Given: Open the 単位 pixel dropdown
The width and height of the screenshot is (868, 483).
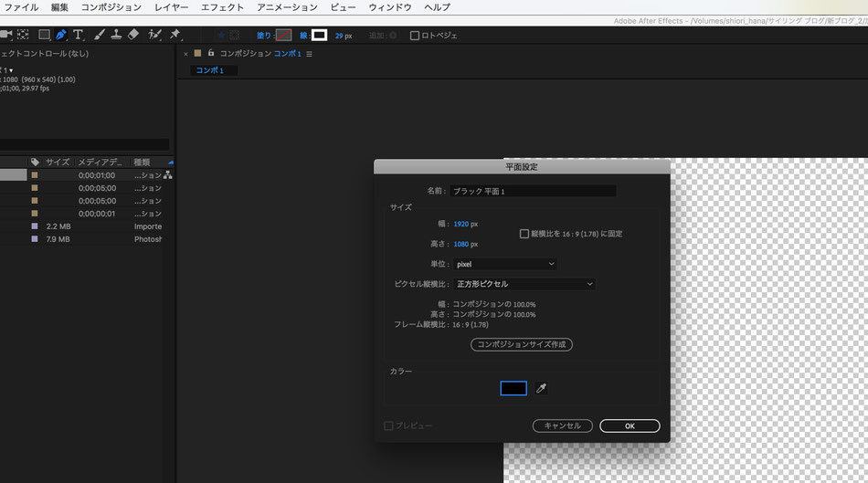Looking at the screenshot, I should coord(505,264).
